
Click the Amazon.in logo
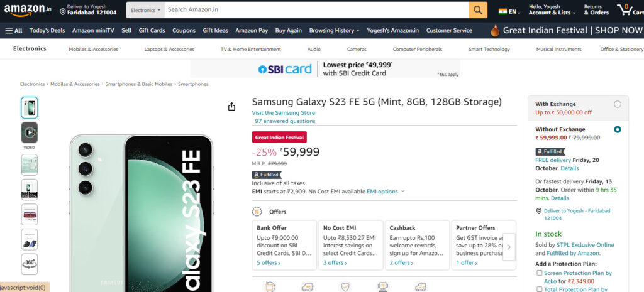tap(28, 10)
